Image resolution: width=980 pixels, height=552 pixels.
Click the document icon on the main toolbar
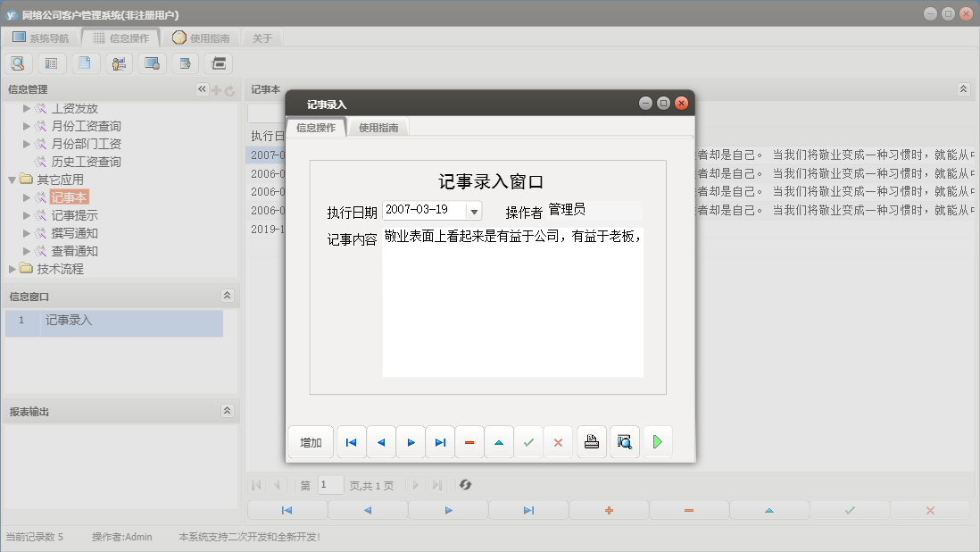[x=86, y=63]
